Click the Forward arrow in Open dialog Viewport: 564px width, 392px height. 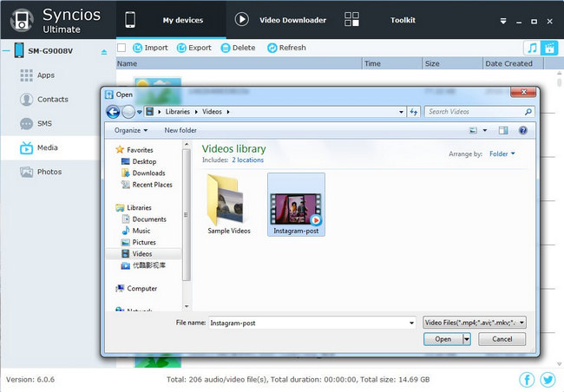click(x=128, y=112)
